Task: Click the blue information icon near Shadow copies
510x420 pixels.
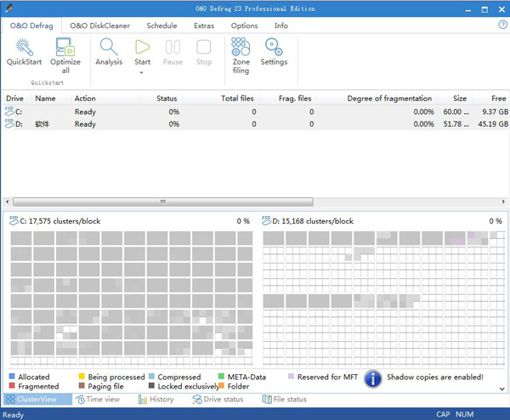Action: 373,378
